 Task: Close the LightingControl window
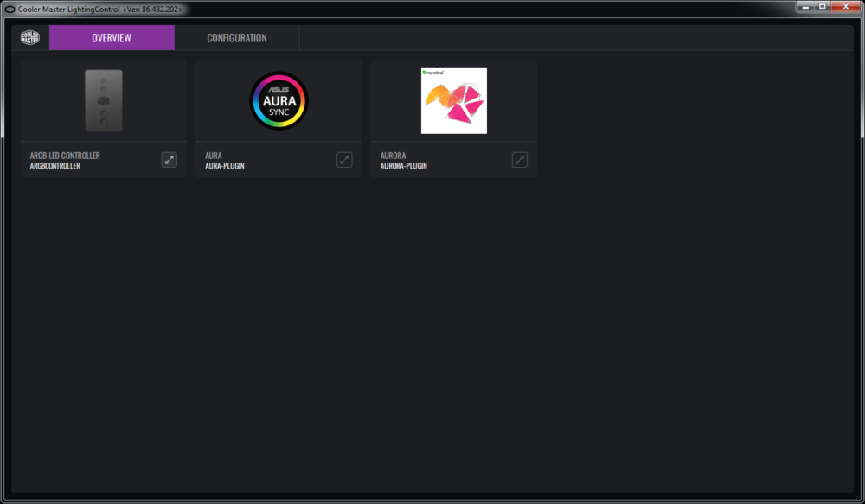tap(846, 7)
